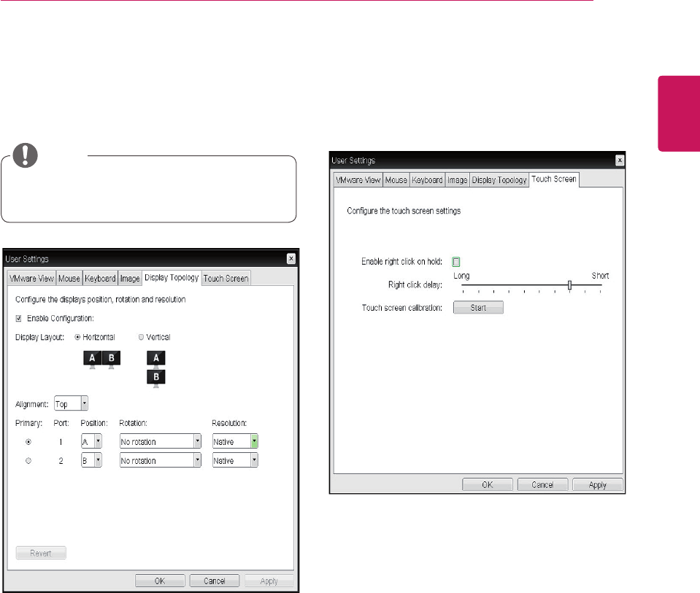
Task: Click Apply in the Display Topology window
Action: point(269,581)
